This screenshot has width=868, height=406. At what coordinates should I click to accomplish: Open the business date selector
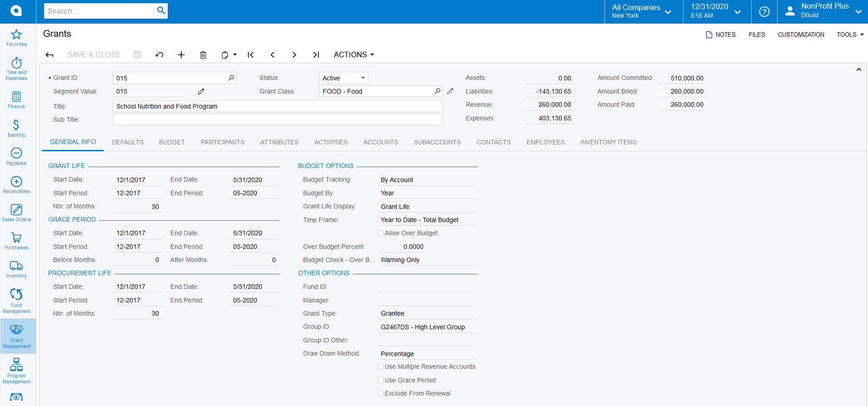tap(717, 11)
